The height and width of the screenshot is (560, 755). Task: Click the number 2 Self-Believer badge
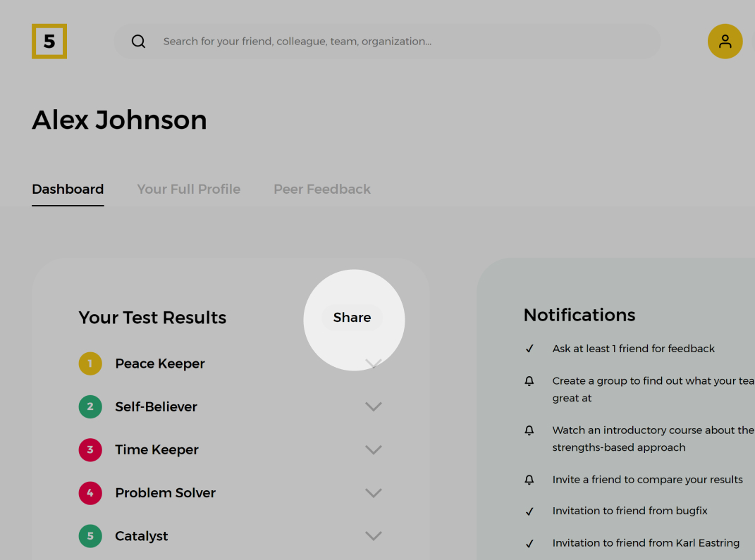pyautogui.click(x=90, y=406)
